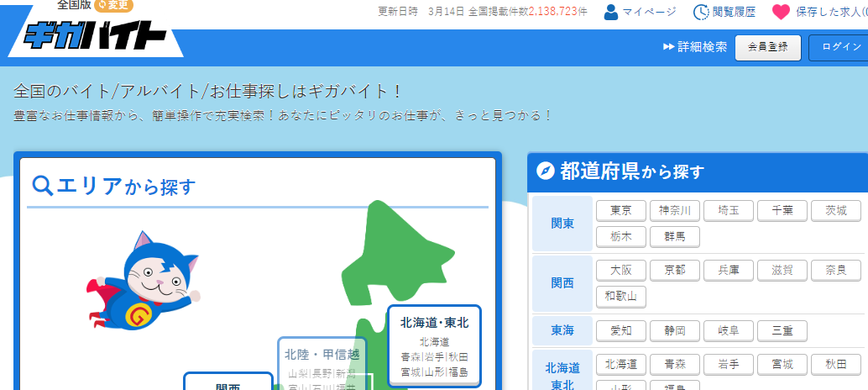Click the compass icon beside 都道府県から探す
This screenshot has width=868, height=390.
tap(545, 171)
